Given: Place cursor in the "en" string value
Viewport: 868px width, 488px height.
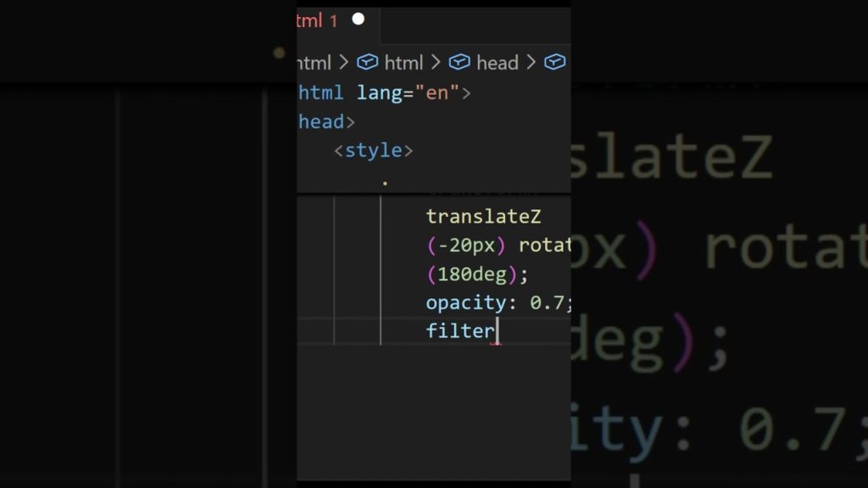Looking at the screenshot, I should coord(436,92).
